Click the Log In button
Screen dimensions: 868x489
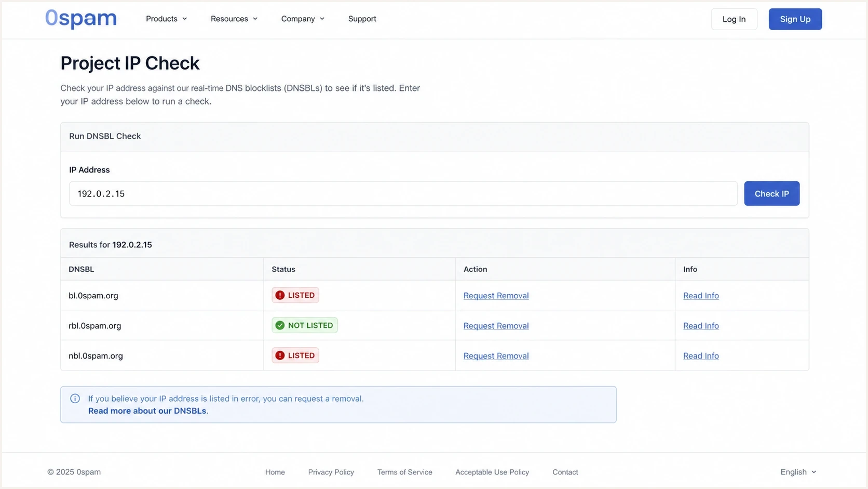[734, 19]
